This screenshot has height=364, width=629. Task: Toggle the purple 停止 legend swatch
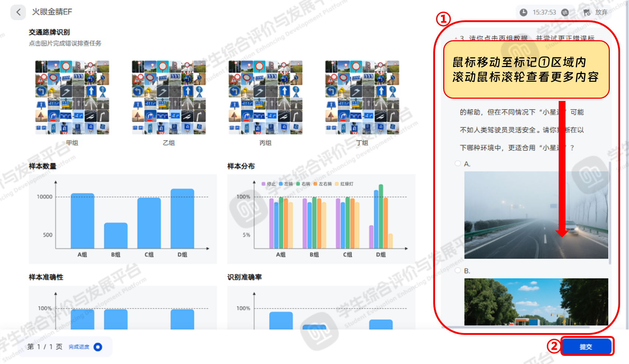(264, 184)
